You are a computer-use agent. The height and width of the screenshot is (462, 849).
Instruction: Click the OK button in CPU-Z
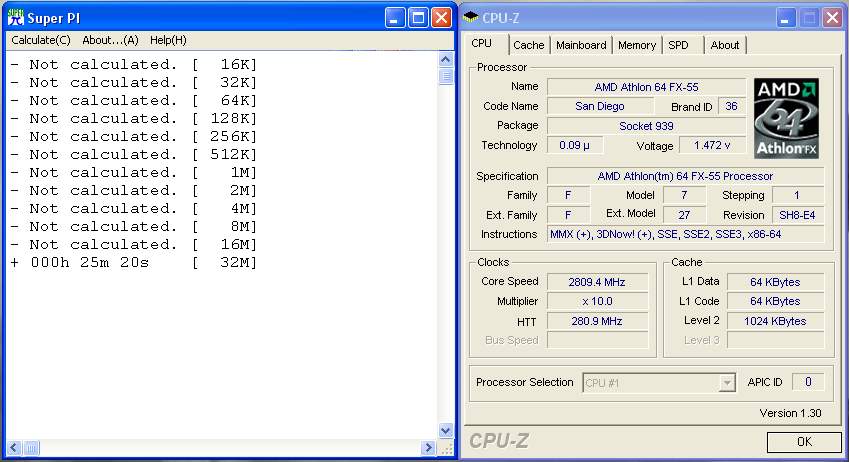click(x=804, y=442)
